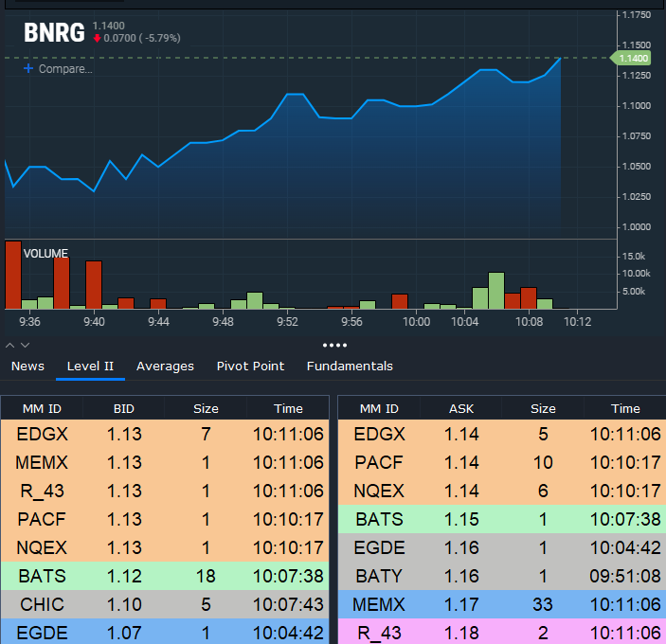
Task: Sort by the ASK column header
Action: [461, 408]
